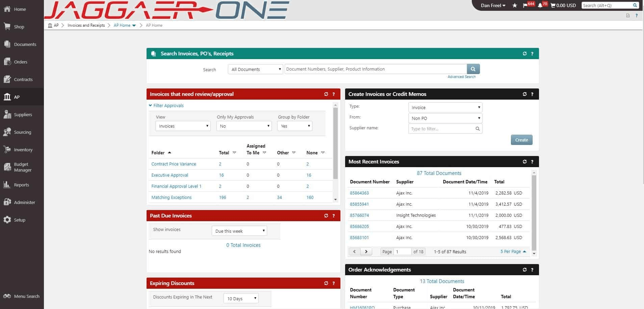Refresh the Most Recent Invoices panel
The image size is (644, 309).
[x=524, y=161]
